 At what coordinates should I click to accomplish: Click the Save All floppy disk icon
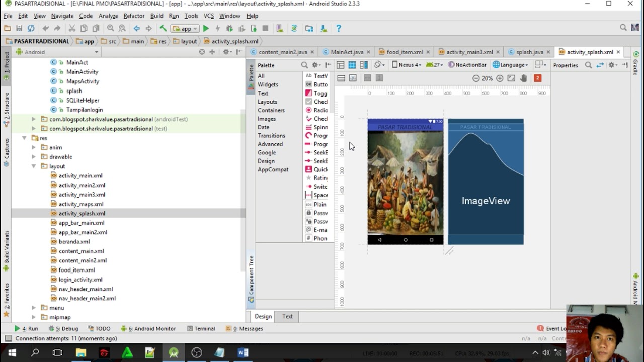point(19,29)
